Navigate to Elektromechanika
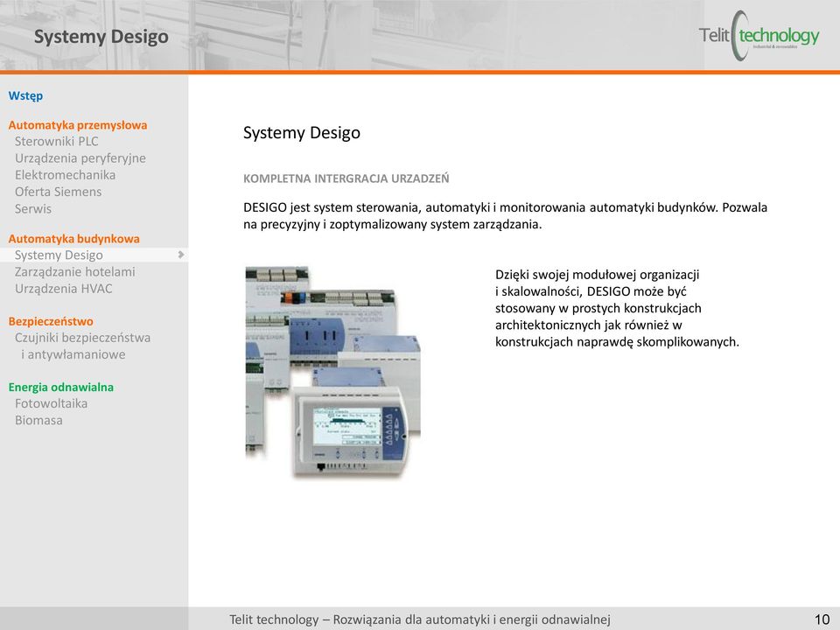Viewport: 840px width, 630px height. point(65,175)
